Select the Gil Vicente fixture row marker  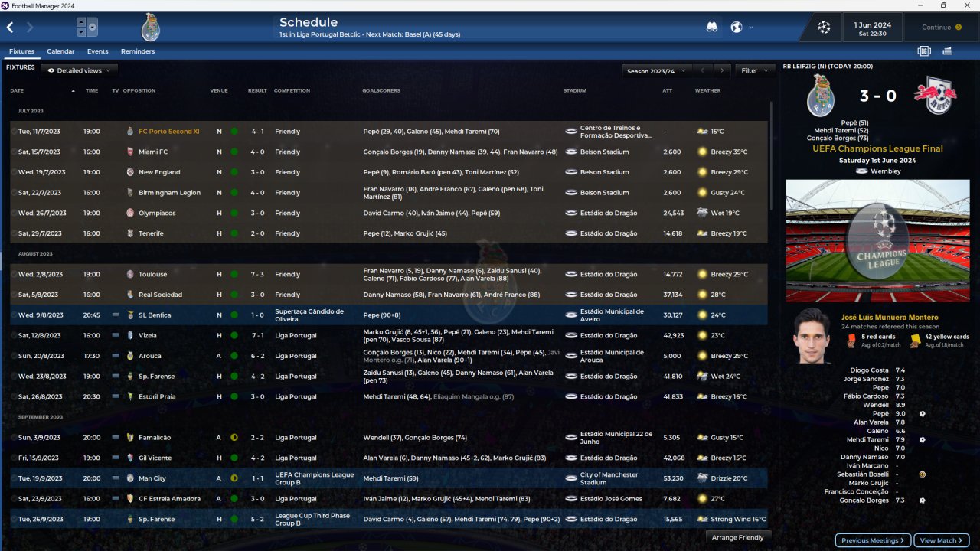coord(14,458)
